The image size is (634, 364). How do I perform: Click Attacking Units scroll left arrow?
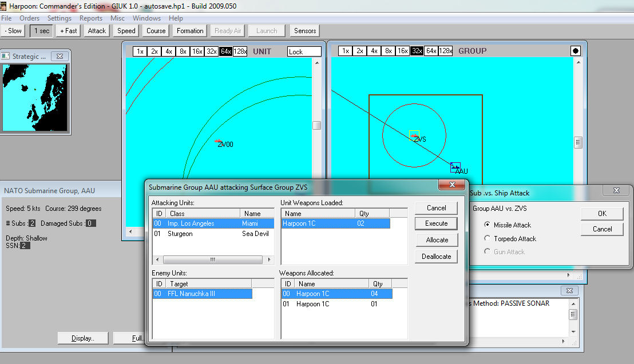pyautogui.click(x=157, y=259)
